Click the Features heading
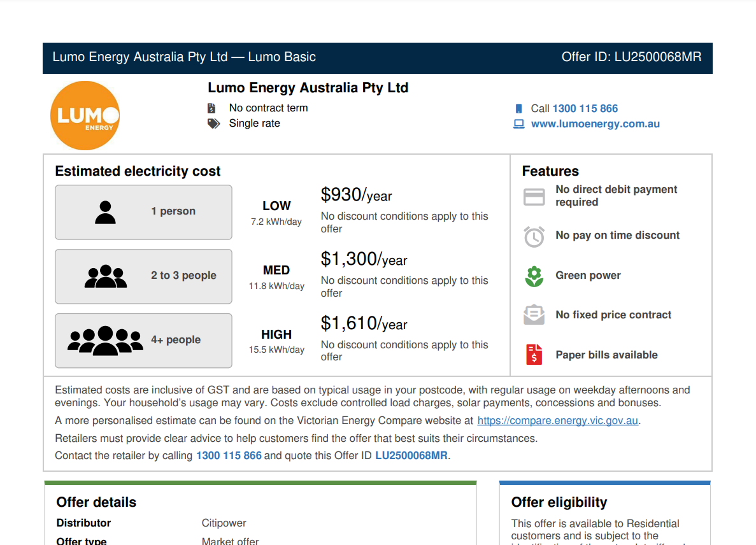Viewport: 756px width, 545px height. [x=550, y=171]
